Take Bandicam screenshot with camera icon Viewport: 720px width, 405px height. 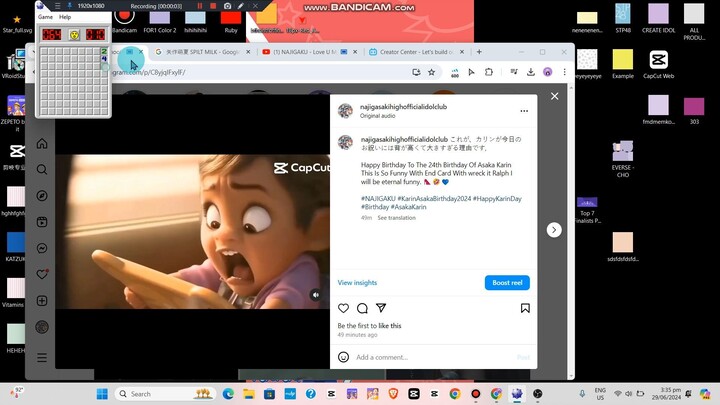pos(227,6)
